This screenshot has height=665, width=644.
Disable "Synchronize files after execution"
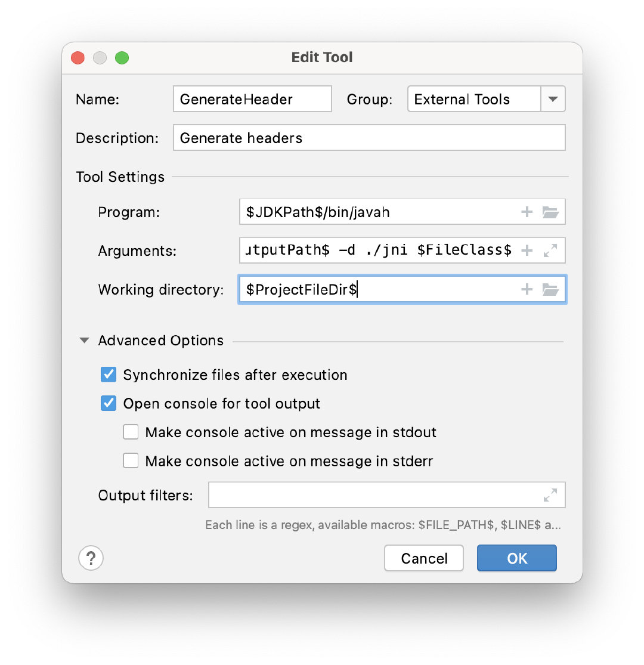[x=108, y=375]
